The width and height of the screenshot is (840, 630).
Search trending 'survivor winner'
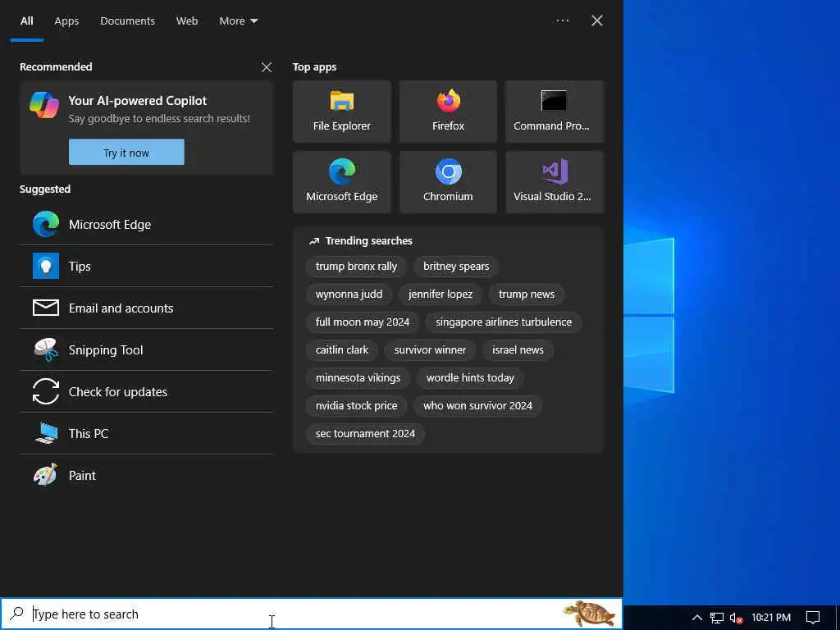(x=430, y=349)
